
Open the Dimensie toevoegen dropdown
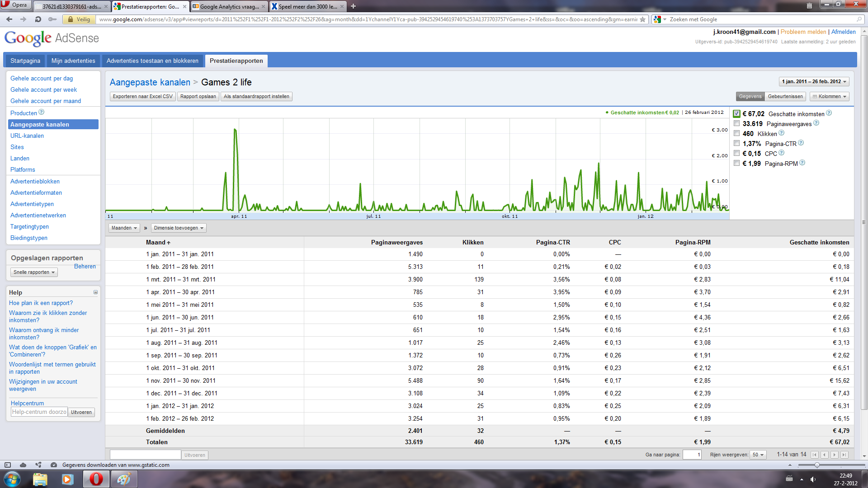(x=179, y=228)
